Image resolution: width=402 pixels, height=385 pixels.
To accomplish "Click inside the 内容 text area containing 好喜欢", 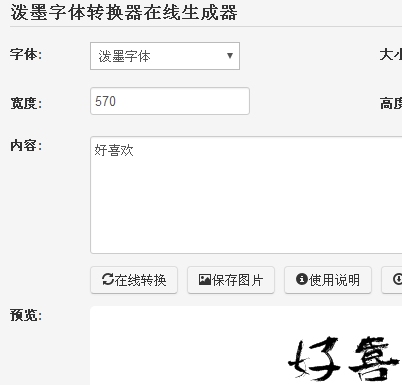I will [x=246, y=195].
